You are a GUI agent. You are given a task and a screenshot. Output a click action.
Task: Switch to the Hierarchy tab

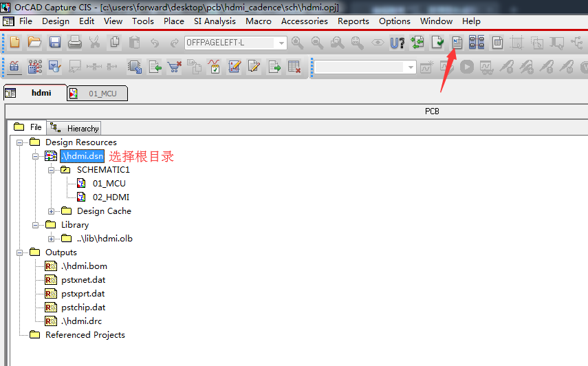pyautogui.click(x=74, y=128)
